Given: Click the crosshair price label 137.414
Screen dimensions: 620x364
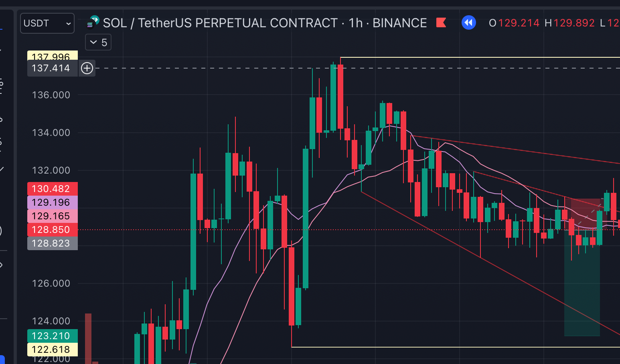Looking at the screenshot, I should point(51,68).
